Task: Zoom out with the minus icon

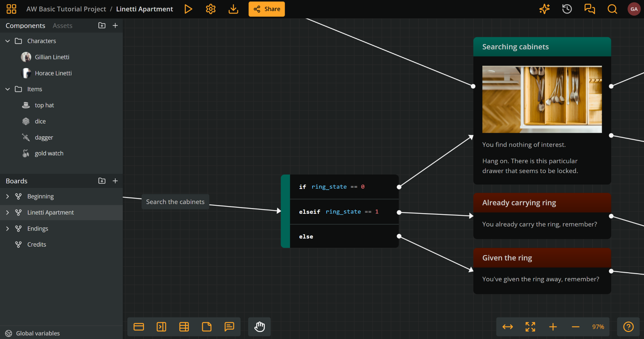Action: pos(576,327)
